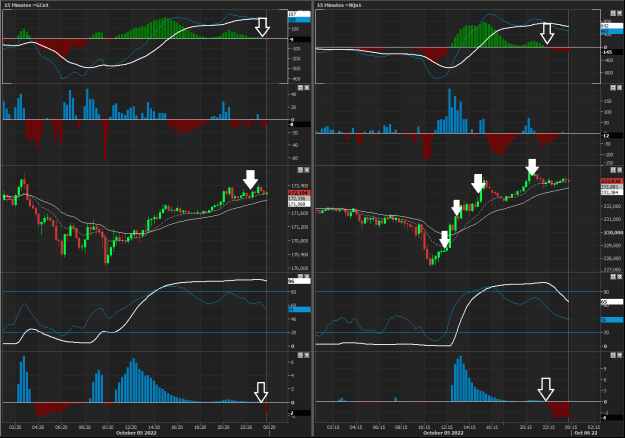Close the NQn1 MACD panel
This screenshot has height=438, width=625.
coord(620,13)
